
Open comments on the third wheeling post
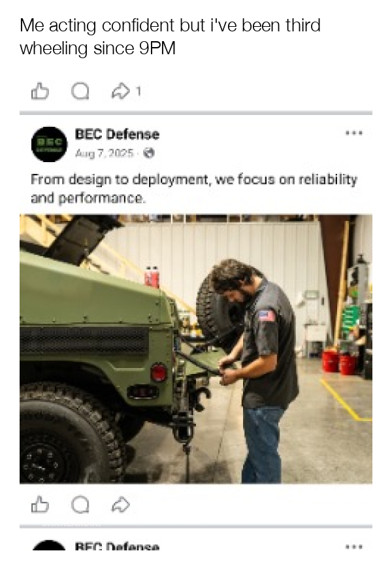(x=80, y=91)
